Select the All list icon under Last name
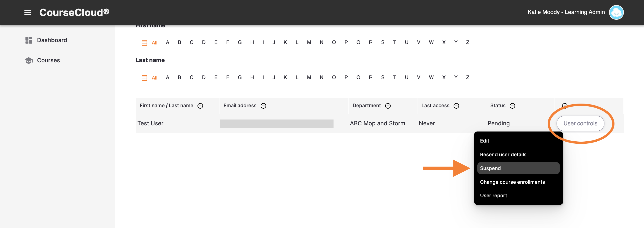Viewport: 644px width, 228px height. click(x=144, y=78)
